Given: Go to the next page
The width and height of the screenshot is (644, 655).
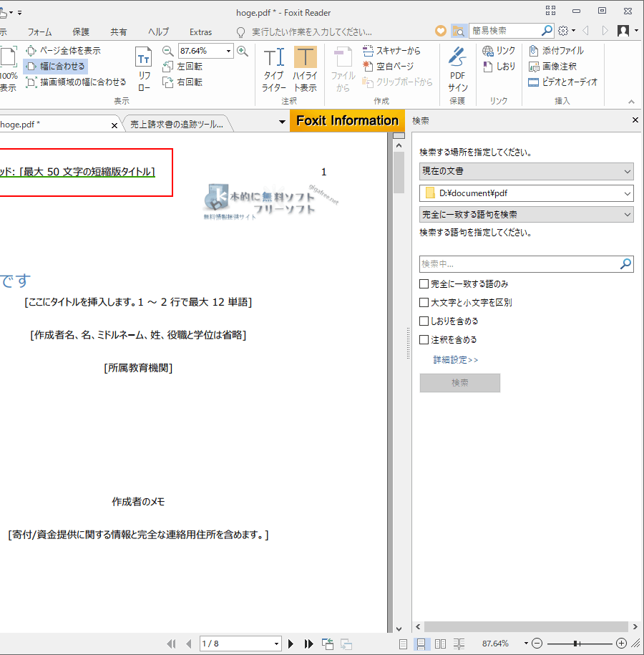Looking at the screenshot, I should (x=291, y=644).
